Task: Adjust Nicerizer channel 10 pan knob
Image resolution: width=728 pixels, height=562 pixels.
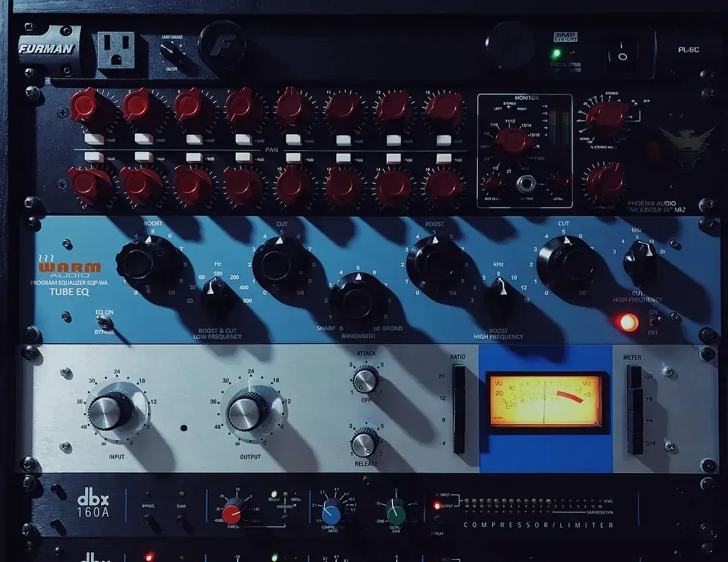Action: coord(293,186)
